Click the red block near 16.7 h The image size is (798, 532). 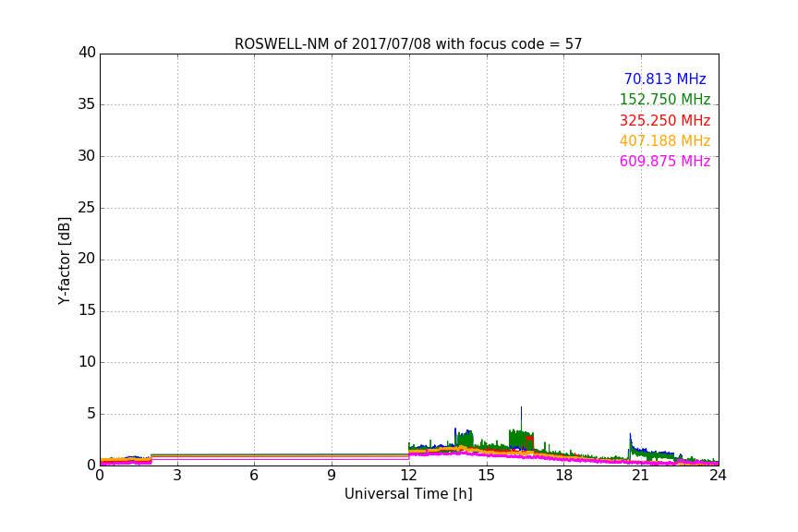point(530,440)
